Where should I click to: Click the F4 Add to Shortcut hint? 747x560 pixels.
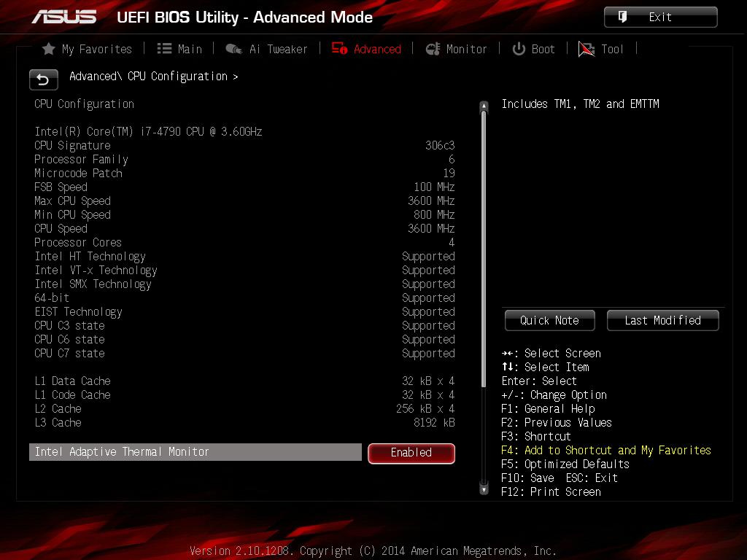[606, 451]
